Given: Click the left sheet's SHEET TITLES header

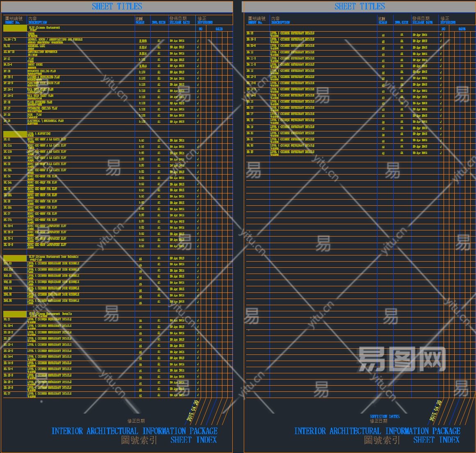Looking at the screenshot, I should click(117, 7).
